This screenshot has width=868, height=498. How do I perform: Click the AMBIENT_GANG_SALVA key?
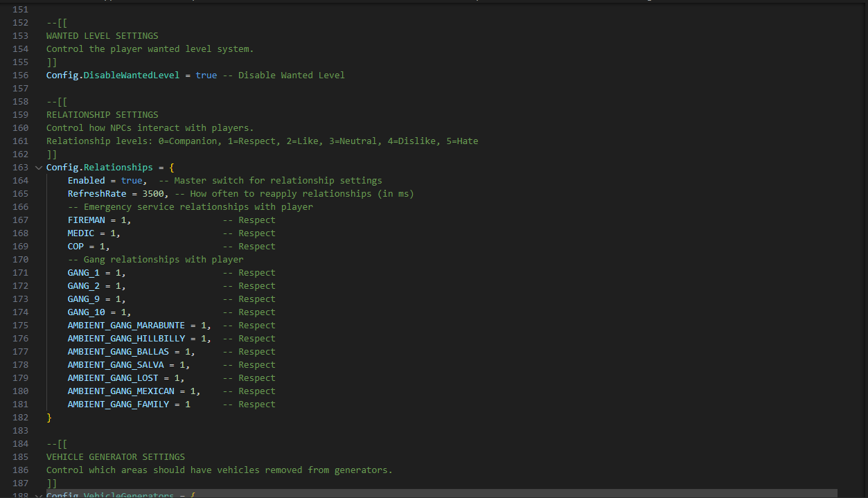[x=116, y=365]
